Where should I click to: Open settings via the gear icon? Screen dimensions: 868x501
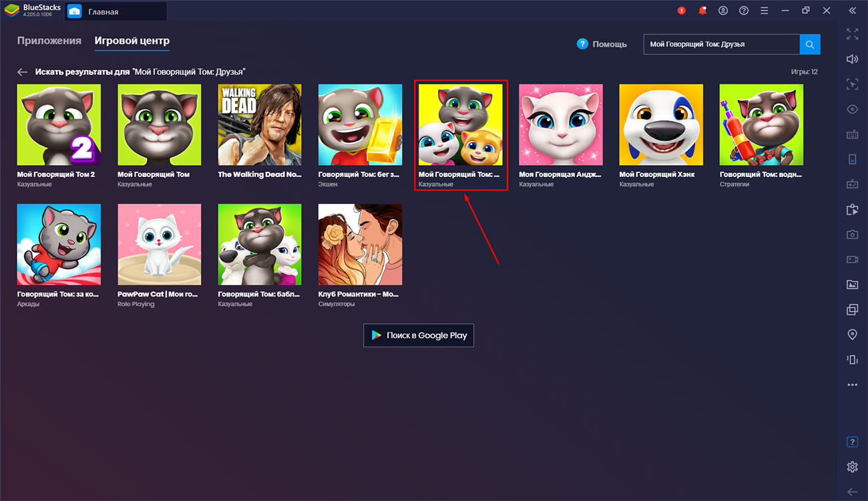852,467
